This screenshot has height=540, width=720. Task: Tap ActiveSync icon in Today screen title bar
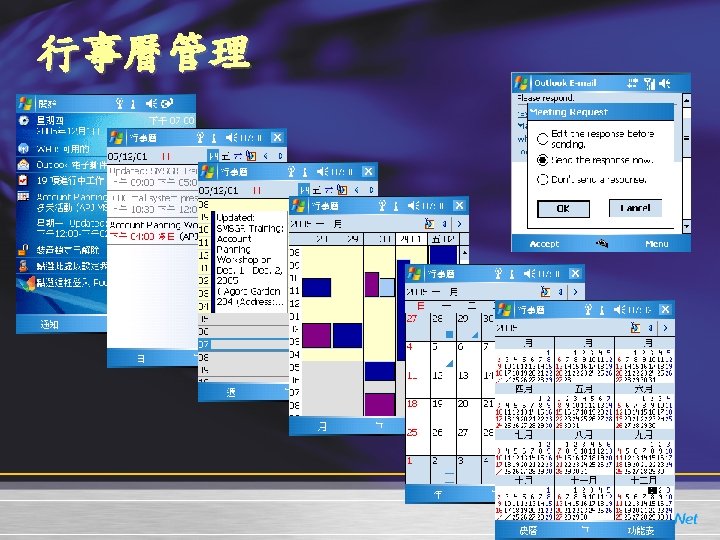tap(167, 104)
